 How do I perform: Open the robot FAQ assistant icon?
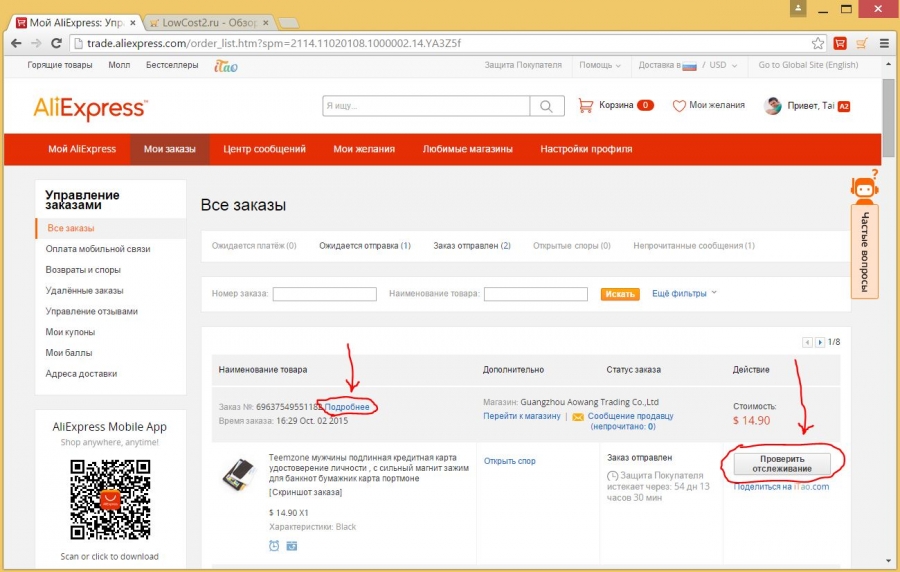(x=864, y=186)
